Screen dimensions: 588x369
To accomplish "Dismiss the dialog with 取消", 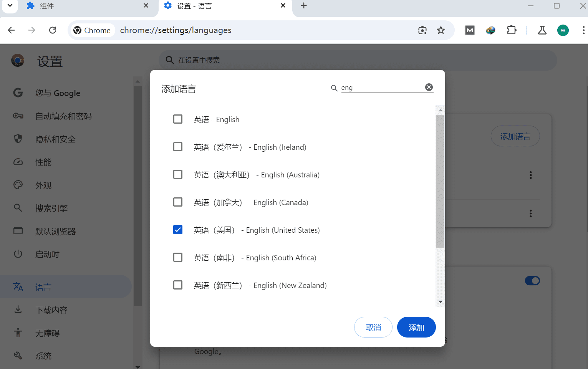I will click(373, 327).
